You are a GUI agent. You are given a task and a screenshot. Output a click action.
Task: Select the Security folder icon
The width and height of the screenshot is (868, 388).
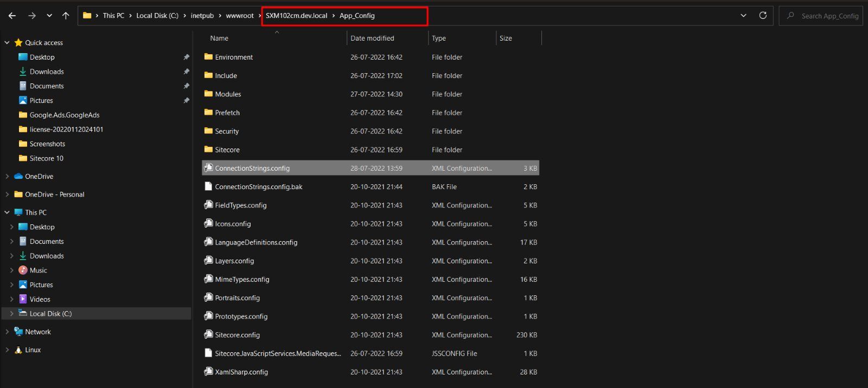208,131
